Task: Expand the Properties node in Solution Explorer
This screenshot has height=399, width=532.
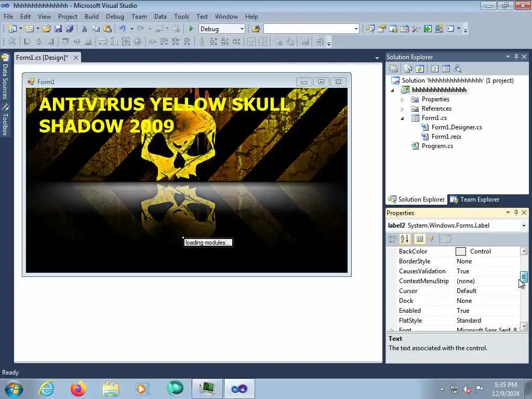Action: (x=403, y=100)
